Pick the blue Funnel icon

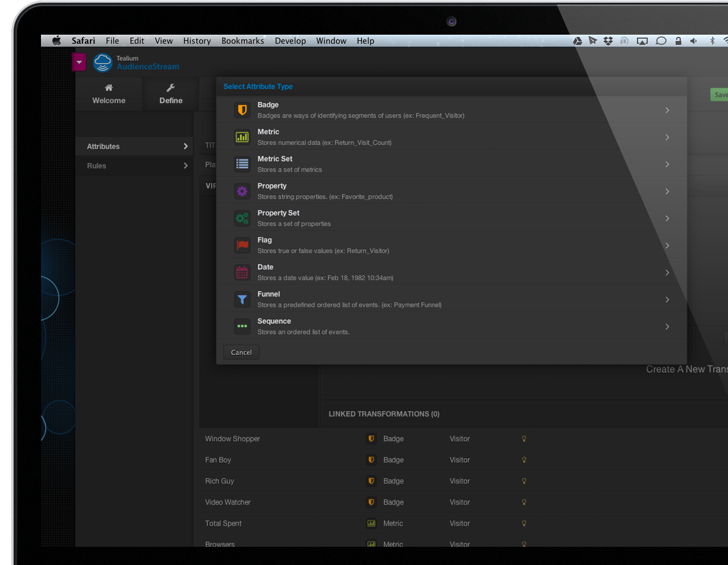click(x=242, y=299)
